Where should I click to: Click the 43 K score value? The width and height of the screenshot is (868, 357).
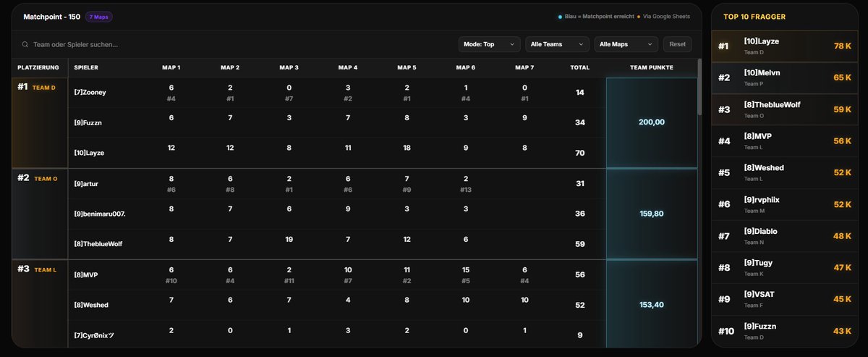(843, 331)
